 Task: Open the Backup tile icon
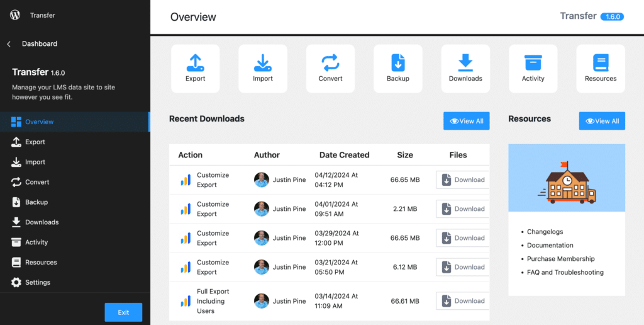(397, 63)
